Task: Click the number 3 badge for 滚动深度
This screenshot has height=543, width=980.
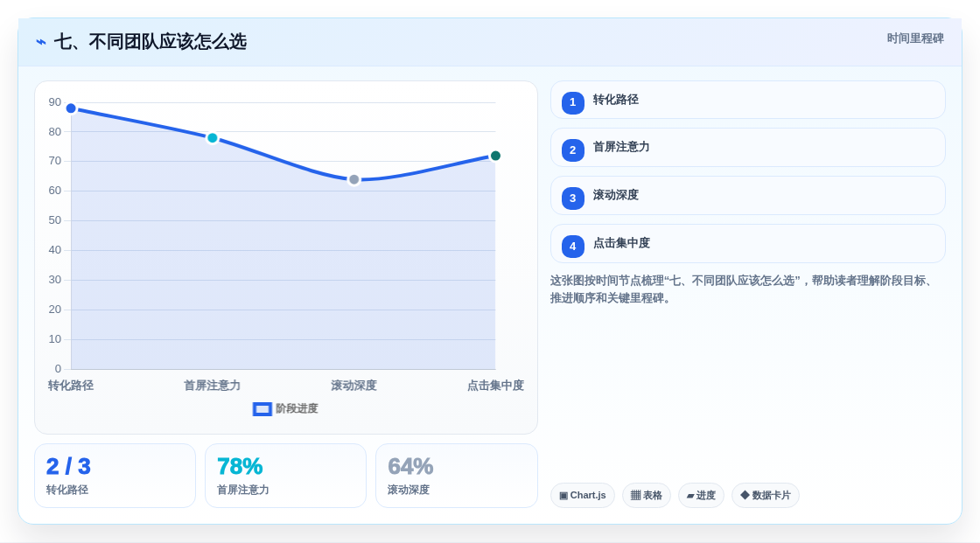Action: (572, 198)
